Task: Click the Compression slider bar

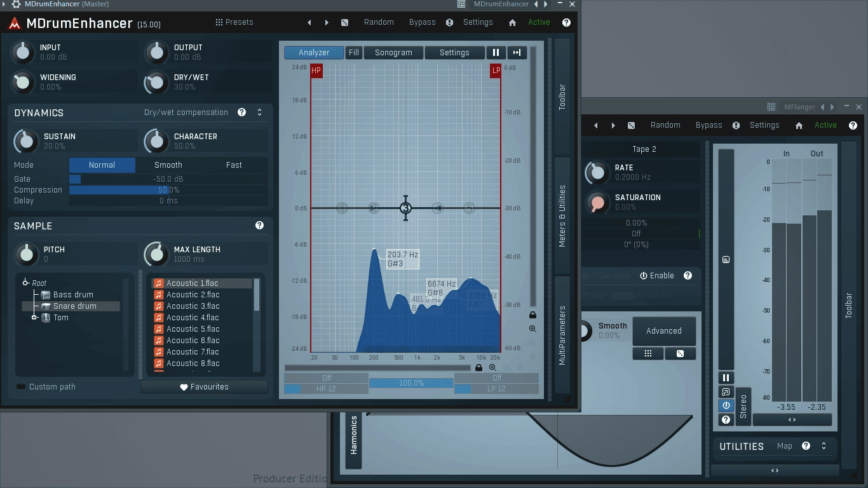Action: [168, 190]
